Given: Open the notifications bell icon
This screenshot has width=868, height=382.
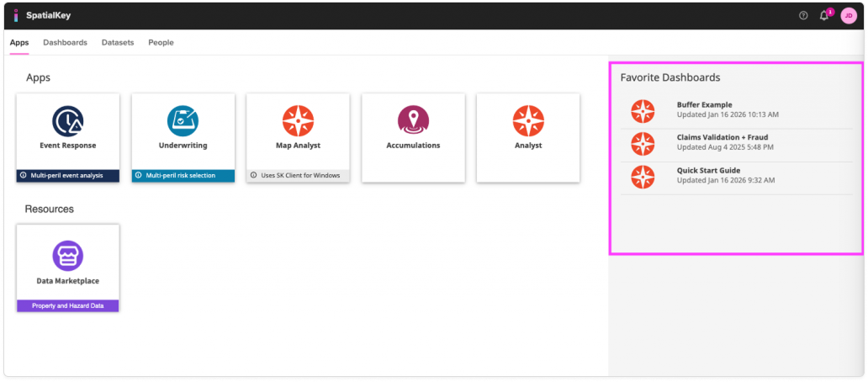Looking at the screenshot, I should pos(824,16).
